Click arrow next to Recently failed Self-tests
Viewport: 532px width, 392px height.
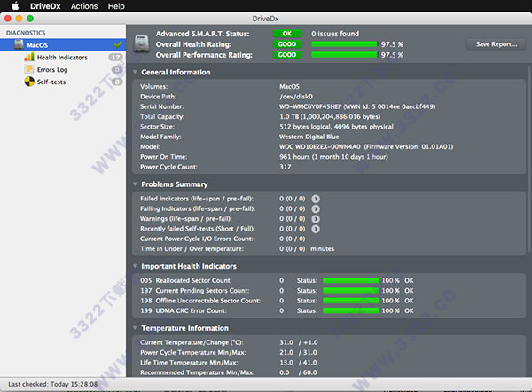point(316,229)
